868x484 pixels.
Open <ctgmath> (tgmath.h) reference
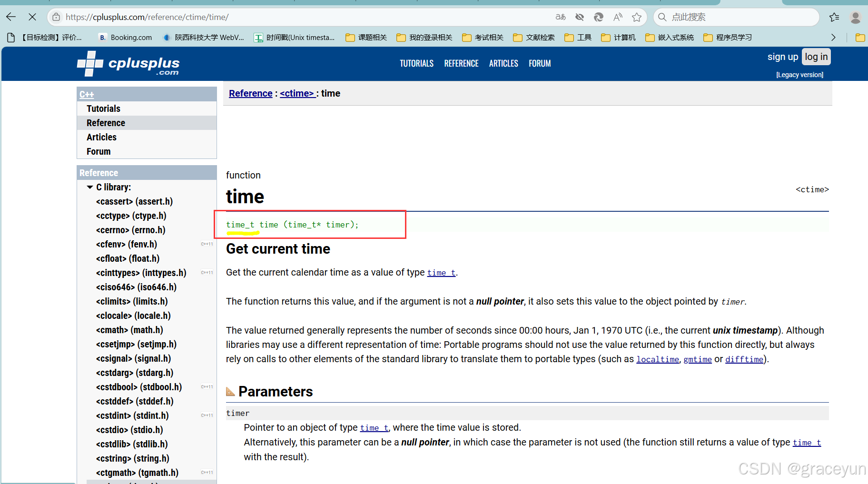click(x=137, y=473)
